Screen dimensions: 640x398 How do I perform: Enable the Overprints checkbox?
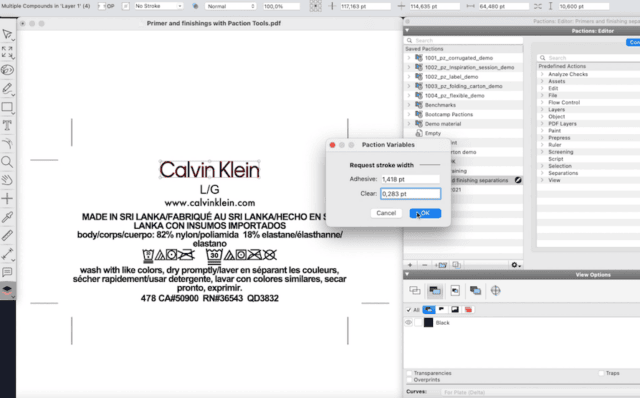pyautogui.click(x=409, y=380)
